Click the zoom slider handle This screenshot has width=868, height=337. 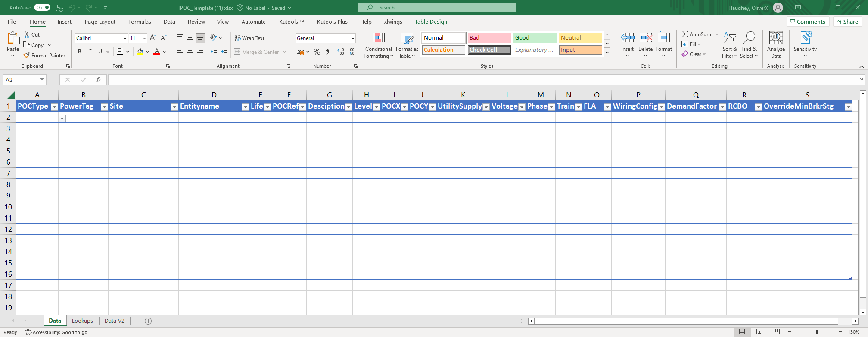pos(817,332)
